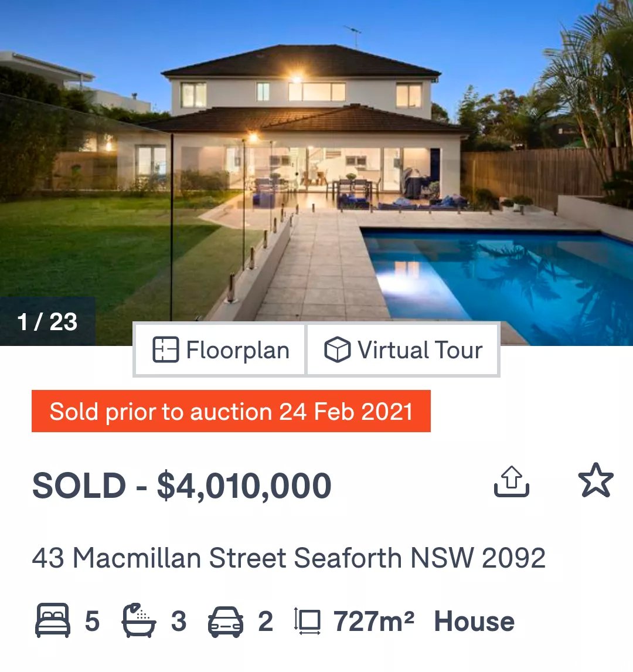Image resolution: width=633 pixels, height=672 pixels.
Task: Click the House property type label
Action: point(474,621)
